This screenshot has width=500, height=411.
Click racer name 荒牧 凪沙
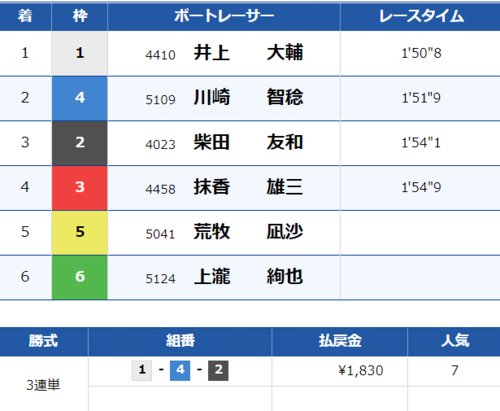point(248,231)
